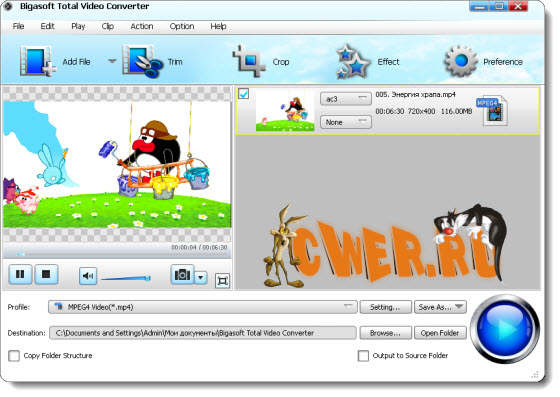Click the Save As... button

point(440,307)
